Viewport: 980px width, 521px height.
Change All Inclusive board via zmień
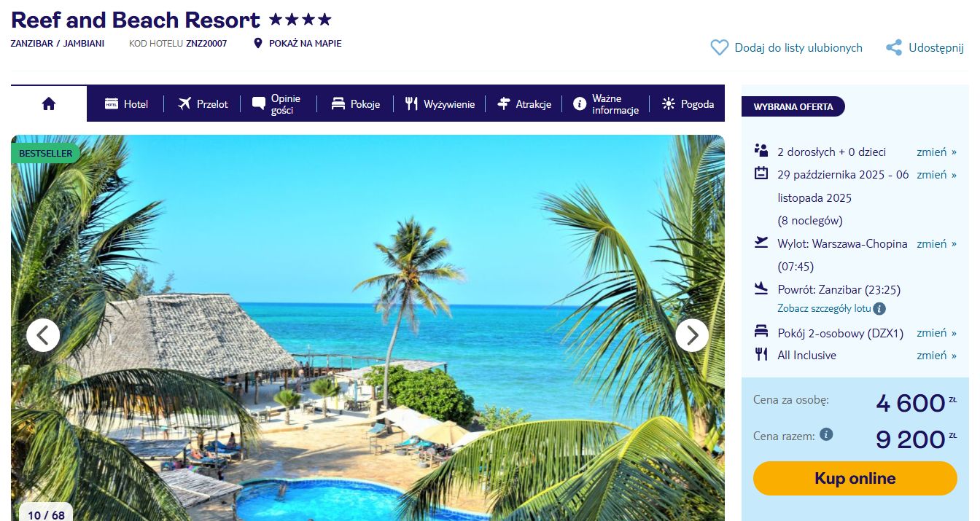(x=936, y=355)
